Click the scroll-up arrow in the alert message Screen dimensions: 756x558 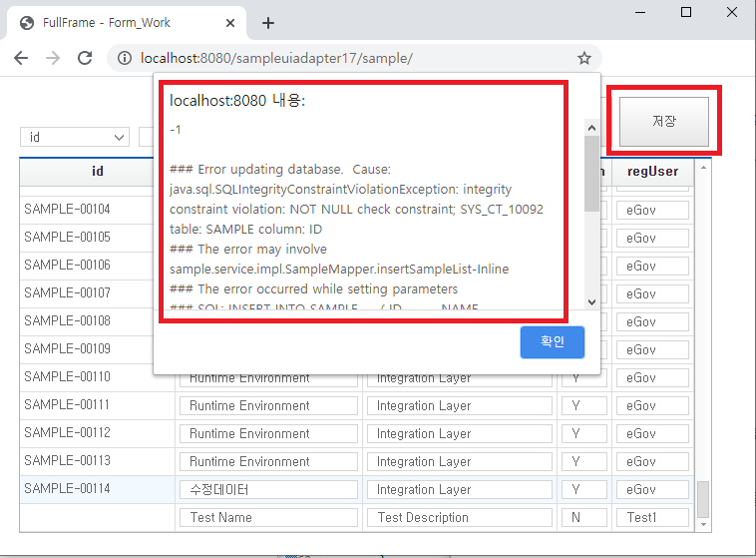590,128
